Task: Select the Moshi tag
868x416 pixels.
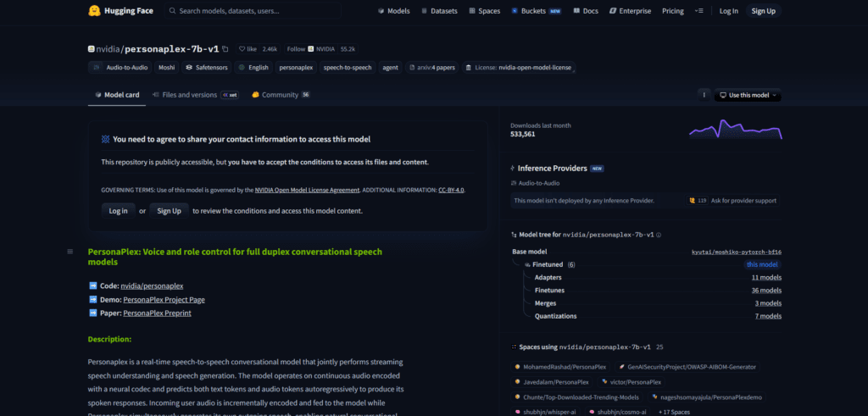Action: (167, 68)
